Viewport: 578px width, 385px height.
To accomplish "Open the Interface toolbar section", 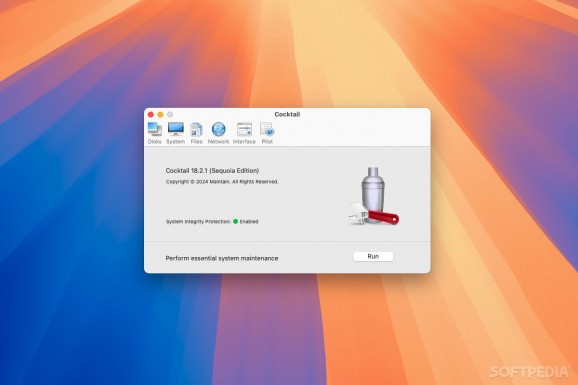I will 244,133.
